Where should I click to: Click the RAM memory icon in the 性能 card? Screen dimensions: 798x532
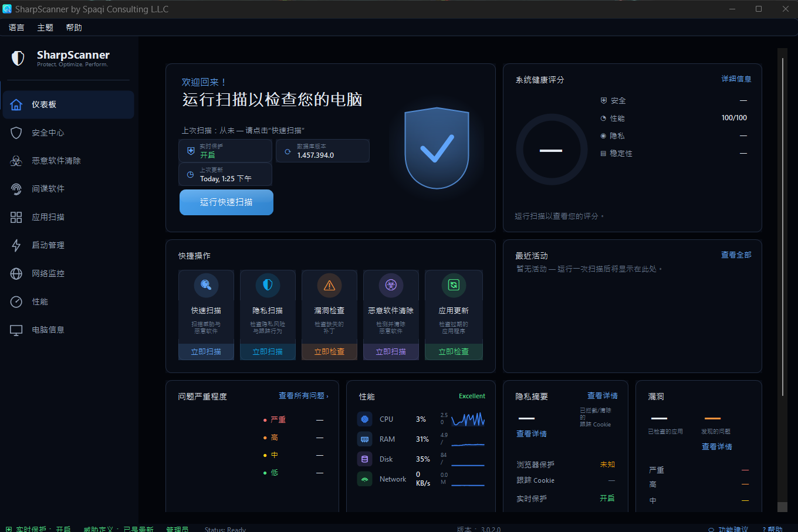click(364, 439)
